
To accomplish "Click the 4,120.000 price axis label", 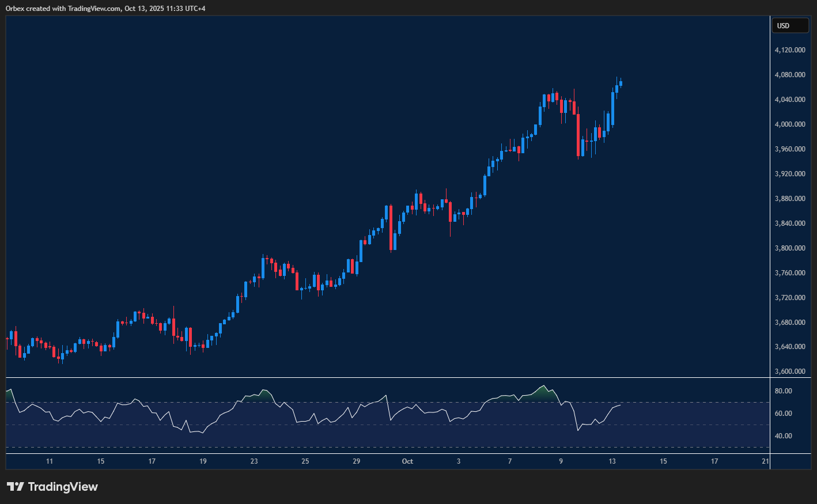I will (790, 50).
